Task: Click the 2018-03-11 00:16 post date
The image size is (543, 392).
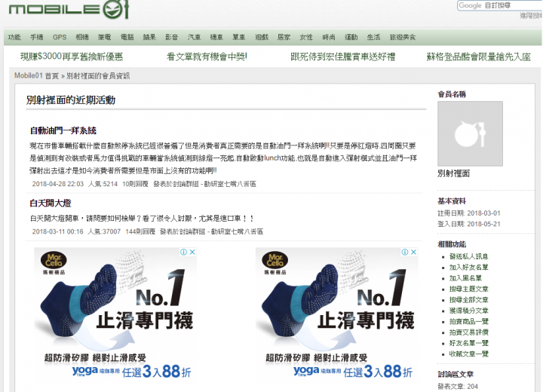Action: pos(57,231)
